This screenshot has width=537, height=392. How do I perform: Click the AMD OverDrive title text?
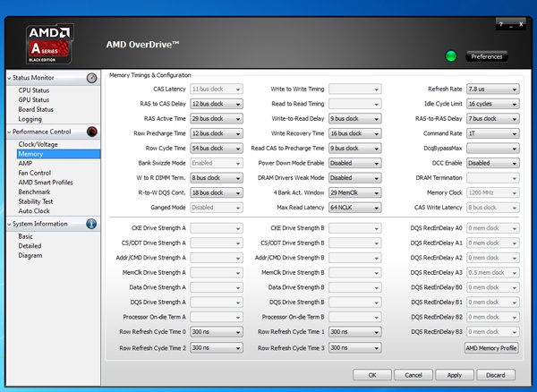coord(142,45)
